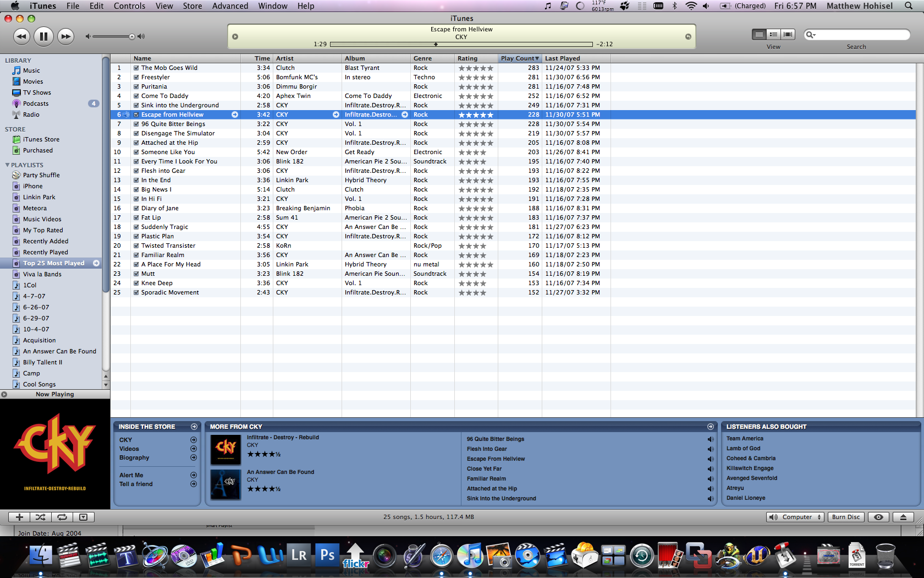
Task: Skip to the next track
Action: (65, 36)
